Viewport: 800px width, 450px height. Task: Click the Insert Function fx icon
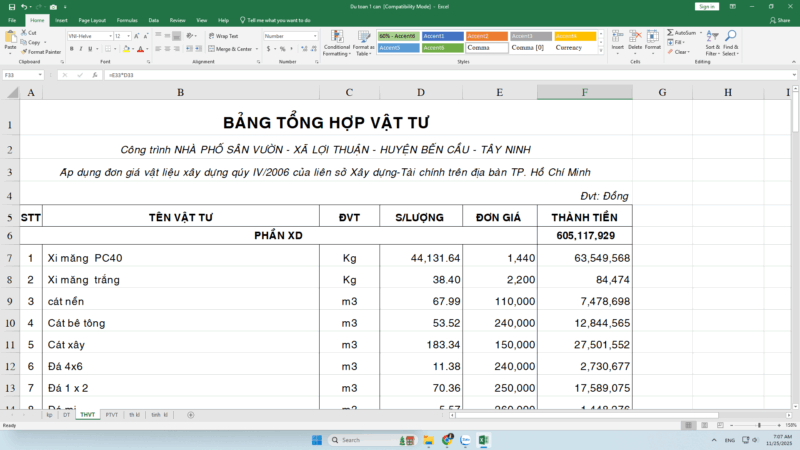[x=96, y=75]
